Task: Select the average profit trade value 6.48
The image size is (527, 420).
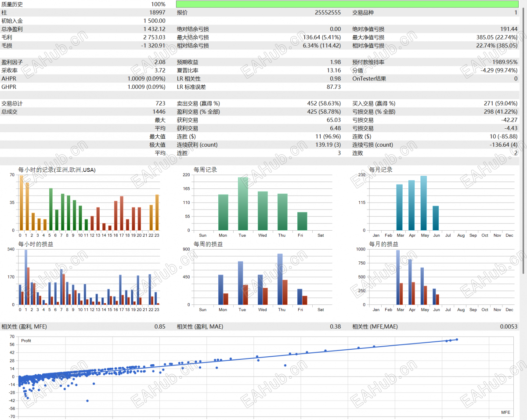Action: (336, 128)
